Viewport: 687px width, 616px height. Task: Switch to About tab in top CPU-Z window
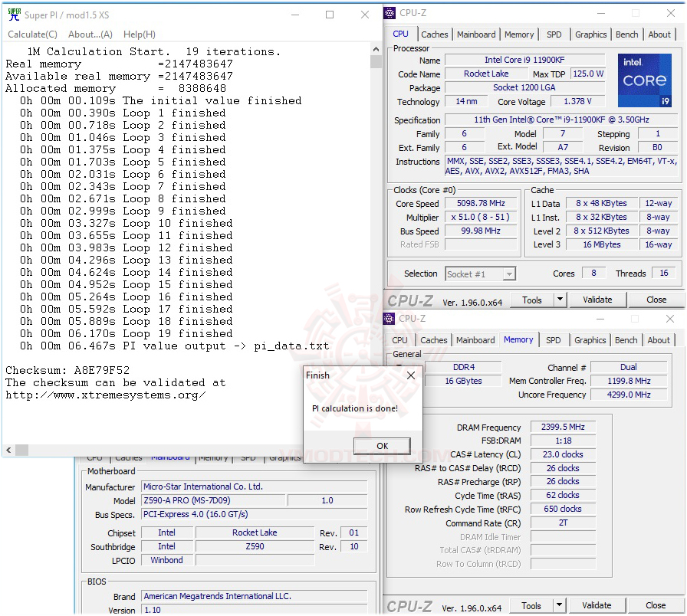coord(659,34)
